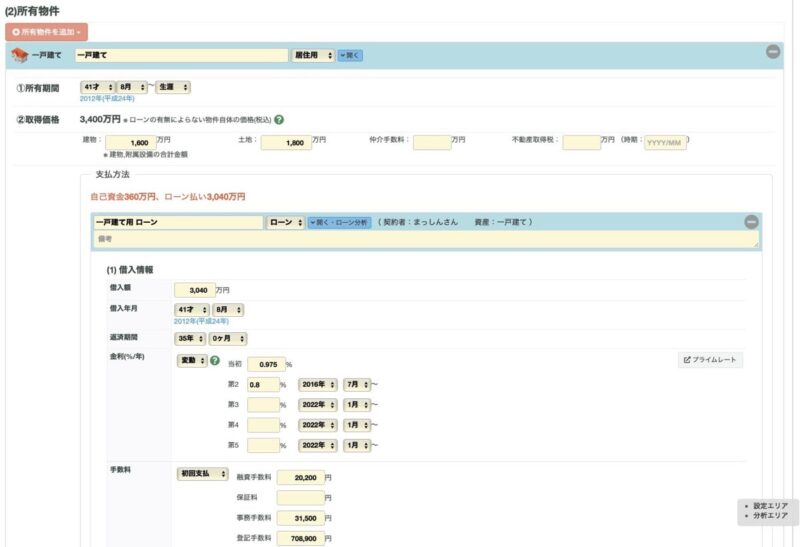Viewport: 800px width, 547px height.
Task: Click the 開く button in property header
Action: pyautogui.click(x=351, y=55)
